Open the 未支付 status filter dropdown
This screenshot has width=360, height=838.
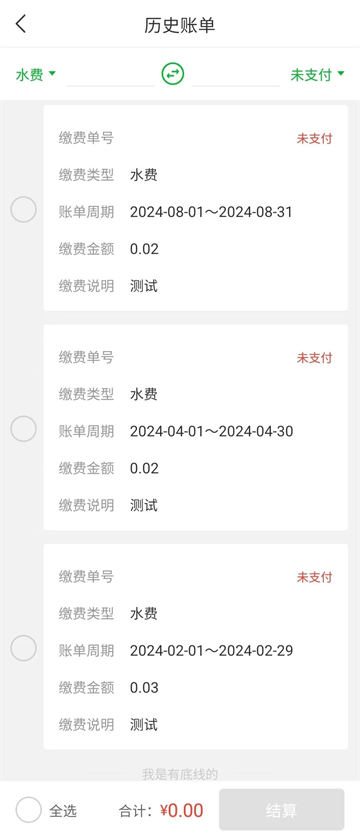[x=317, y=75]
